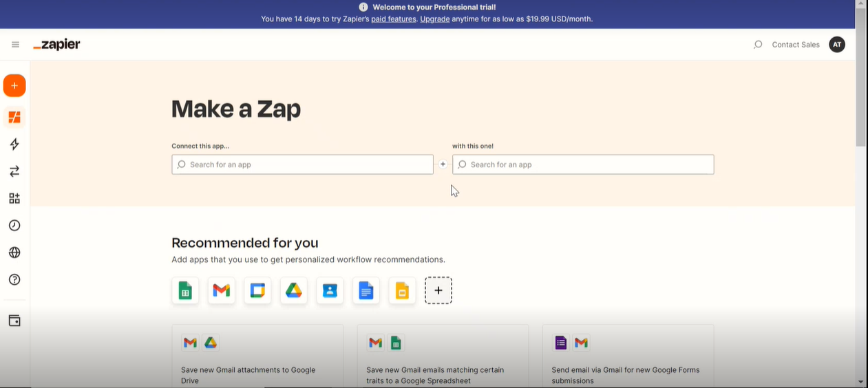The width and height of the screenshot is (868, 388).
Task: Open Zap History clock icon in sidebar
Action: pyautogui.click(x=14, y=226)
